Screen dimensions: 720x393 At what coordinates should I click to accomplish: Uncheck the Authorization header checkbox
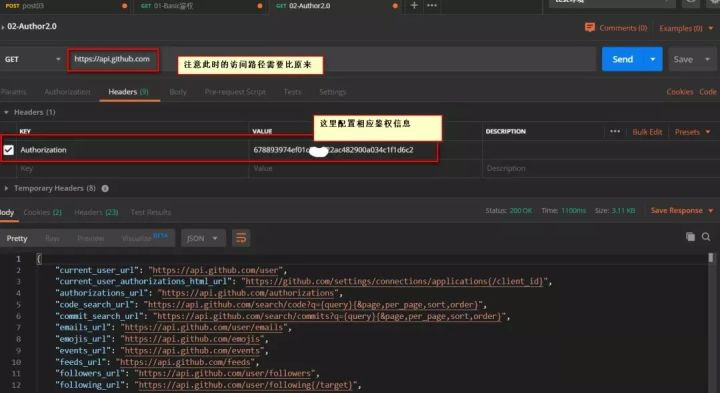9,150
